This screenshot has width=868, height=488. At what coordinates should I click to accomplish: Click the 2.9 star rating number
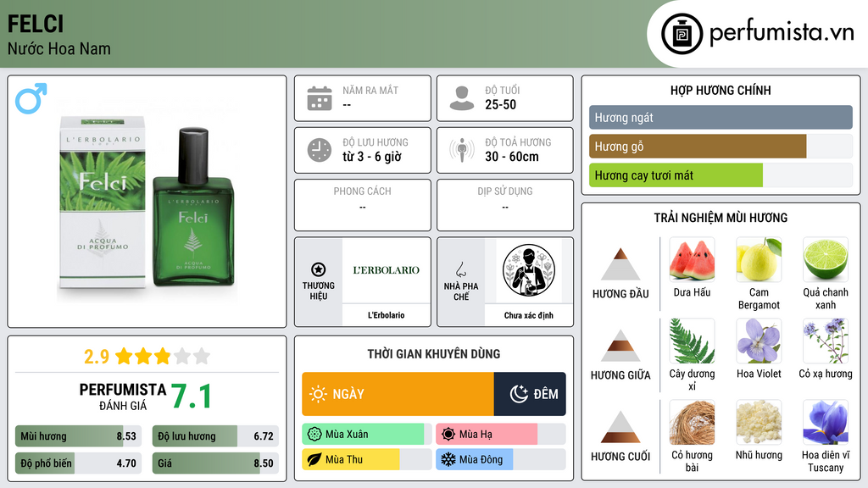[x=97, y=357]
